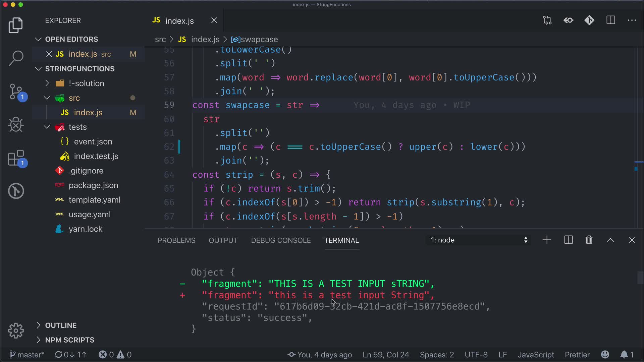The height and width of the screenshot is (362, 644).
Task: Click the split editor icon
Action: tap(610, 20)
